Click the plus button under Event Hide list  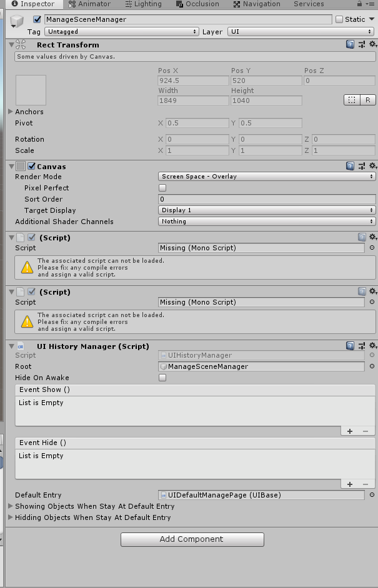[x=350, y=484]
